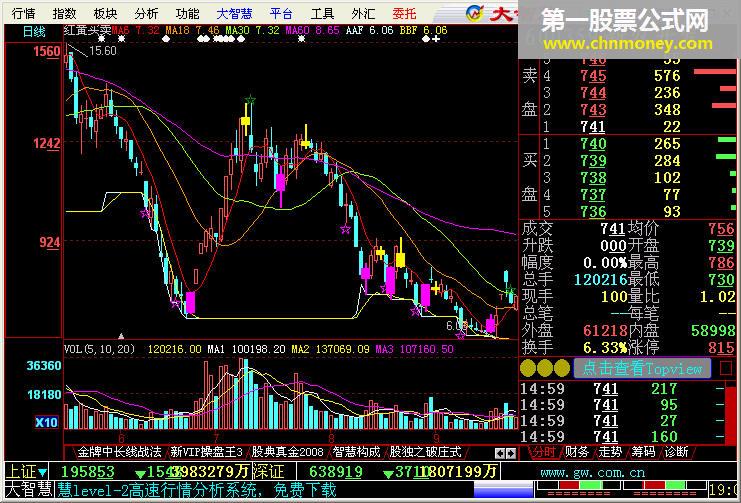Select the 筹码 tab in right panel
This screenshot has width=741, height=503.
(x=643, y=452)
